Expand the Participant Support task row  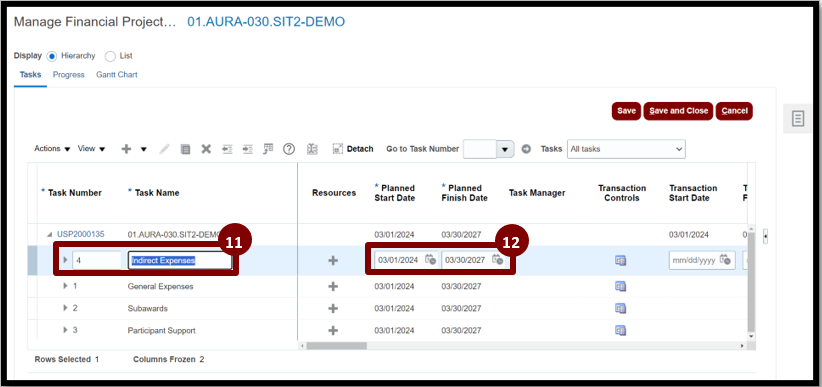66,330
